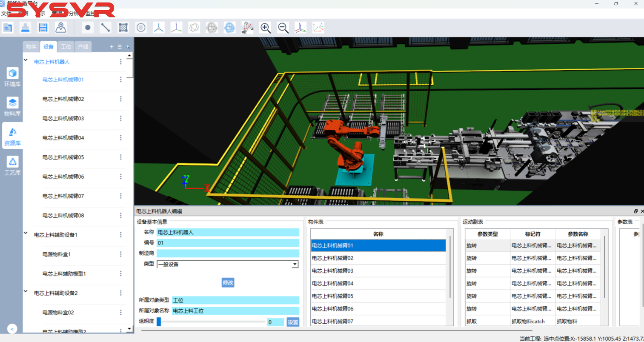Select 电源物料盒02 in the device tree
Screen dimensions: 644x342
point(58,313)
